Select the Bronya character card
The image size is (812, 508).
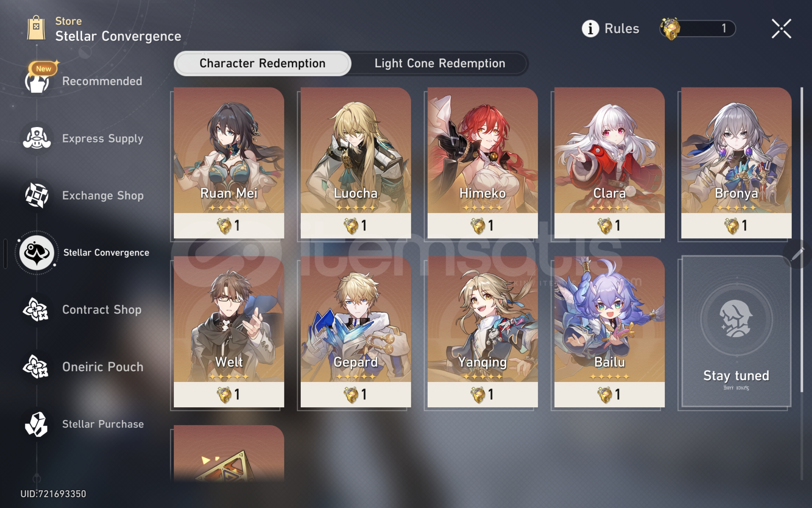[x=736, y=163]
